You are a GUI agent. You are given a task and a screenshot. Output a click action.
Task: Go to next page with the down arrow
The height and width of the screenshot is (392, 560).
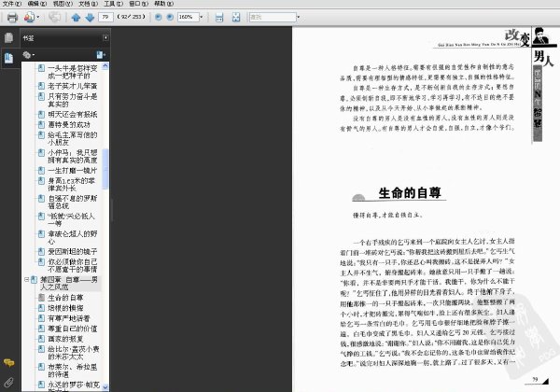click(x=90, y=17)
